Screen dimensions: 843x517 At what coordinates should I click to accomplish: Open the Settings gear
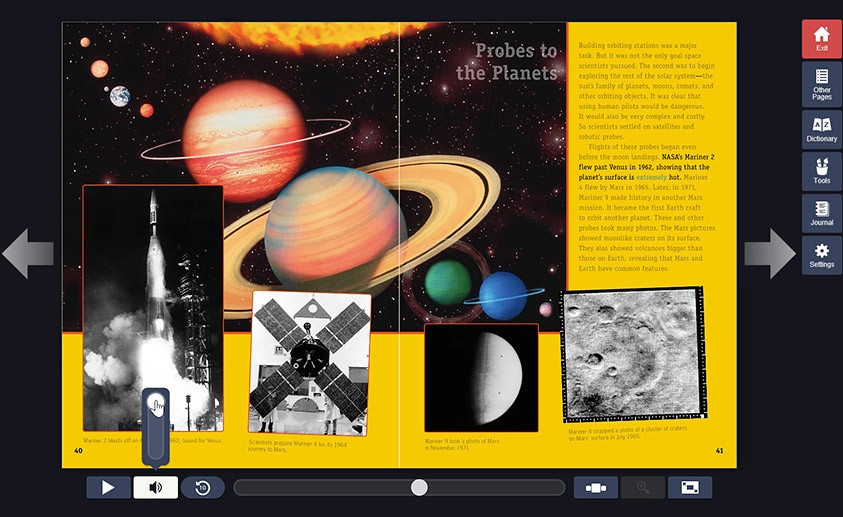tap(821, 256)
